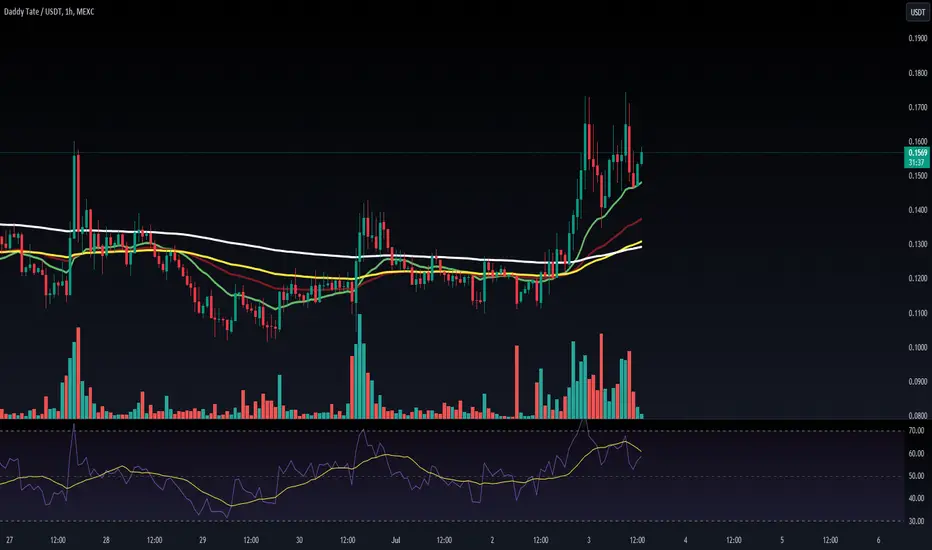The height and width of the screenshot is (550, 932).
Task: Click the 70.00 RSI axis label
Action: (917, 430)
